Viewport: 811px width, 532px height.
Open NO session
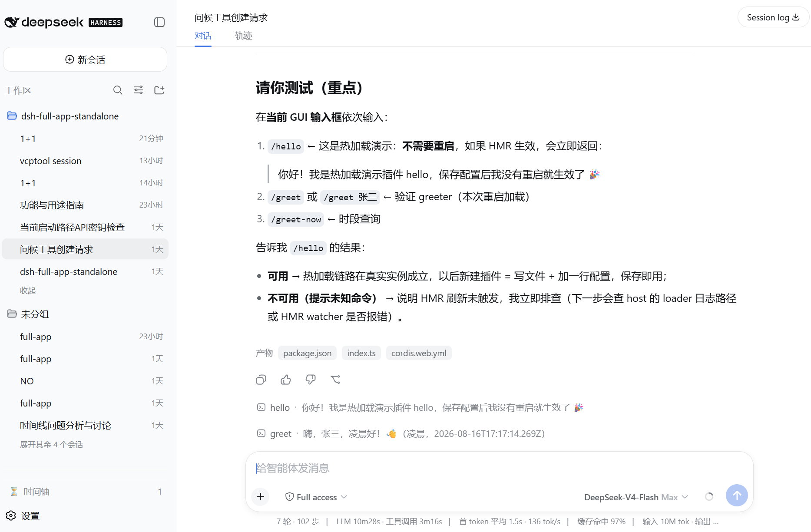[85, 381]
